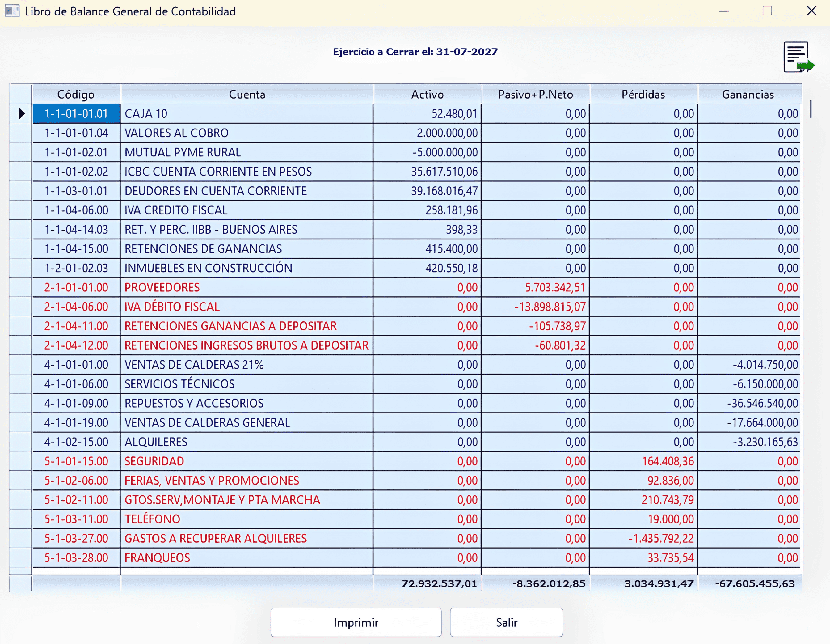
Task: Select the IVA DÉBITO FISCAL account
Action: pos(246,307)
